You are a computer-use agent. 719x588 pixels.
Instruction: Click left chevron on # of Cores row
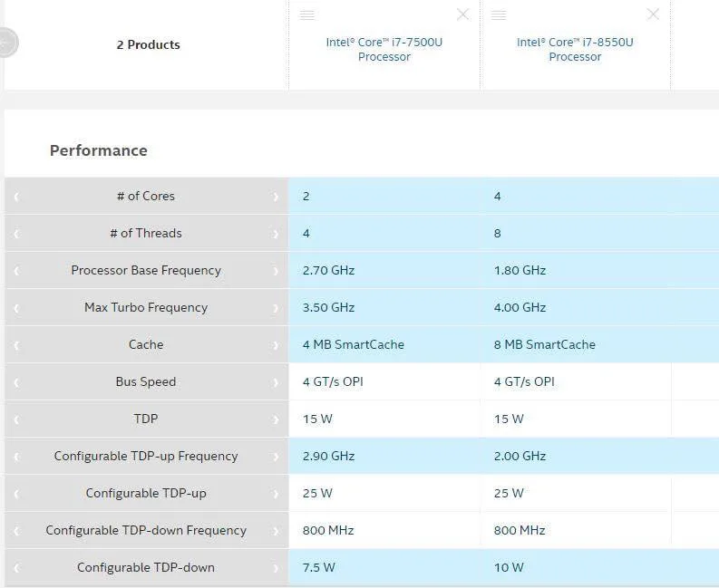tap(16, 197)
